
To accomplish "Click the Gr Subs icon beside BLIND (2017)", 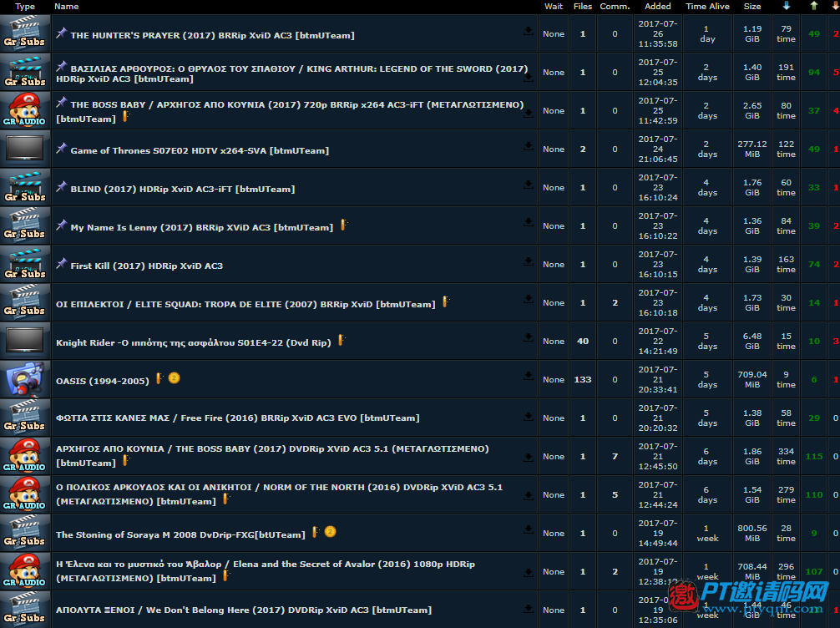I will point(25,187).
